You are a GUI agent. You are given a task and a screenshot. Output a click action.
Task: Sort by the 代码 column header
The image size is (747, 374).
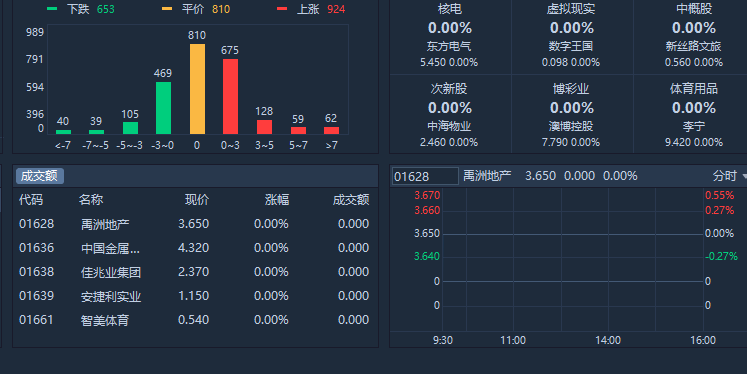point(31,200)
